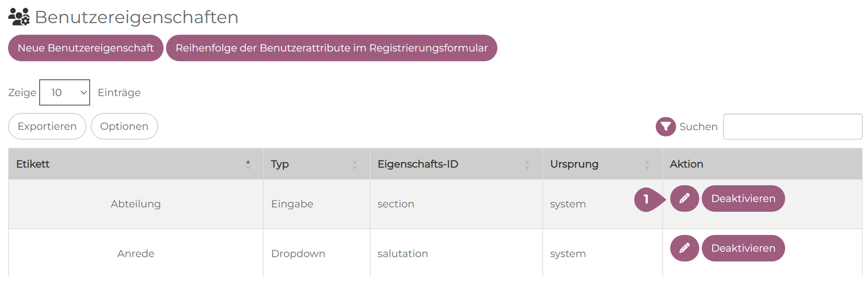868x288 pixels.
Task: Click the user settings icon beside Benutzereigenschaften
Action: (x=19, y=17)
